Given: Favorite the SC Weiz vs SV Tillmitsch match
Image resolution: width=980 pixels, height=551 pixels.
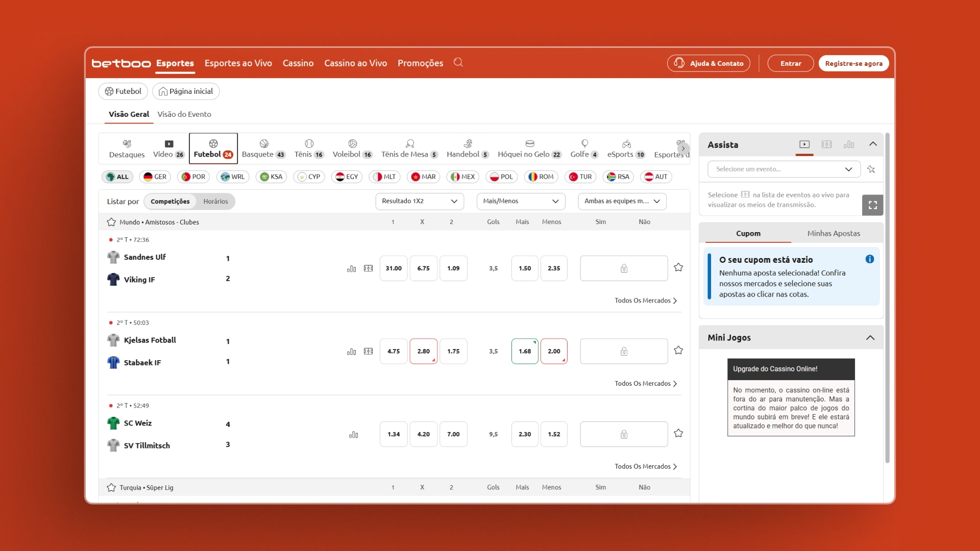Looking at the screenshot, I should click(x=678, y=433).
